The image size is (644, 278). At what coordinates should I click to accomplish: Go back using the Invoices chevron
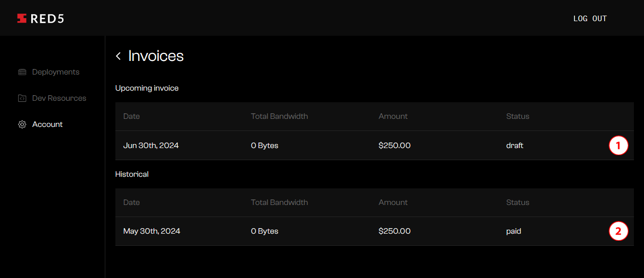point(118,56)
